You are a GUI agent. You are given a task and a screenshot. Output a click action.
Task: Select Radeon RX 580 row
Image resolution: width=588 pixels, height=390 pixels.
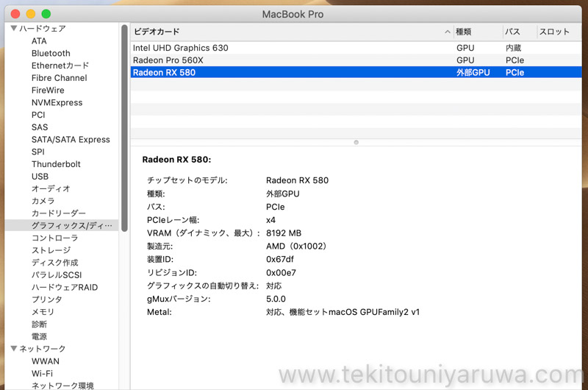356,72
